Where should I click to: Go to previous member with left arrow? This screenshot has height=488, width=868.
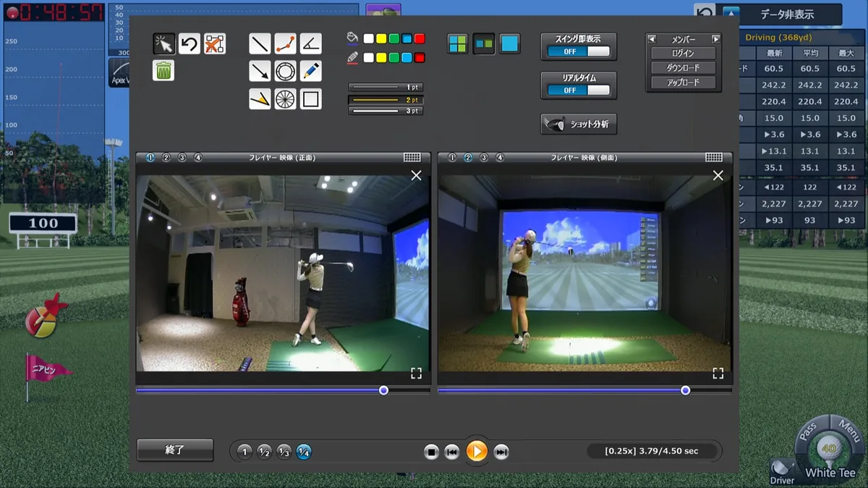pyautogui.click(x=652, y=39)
